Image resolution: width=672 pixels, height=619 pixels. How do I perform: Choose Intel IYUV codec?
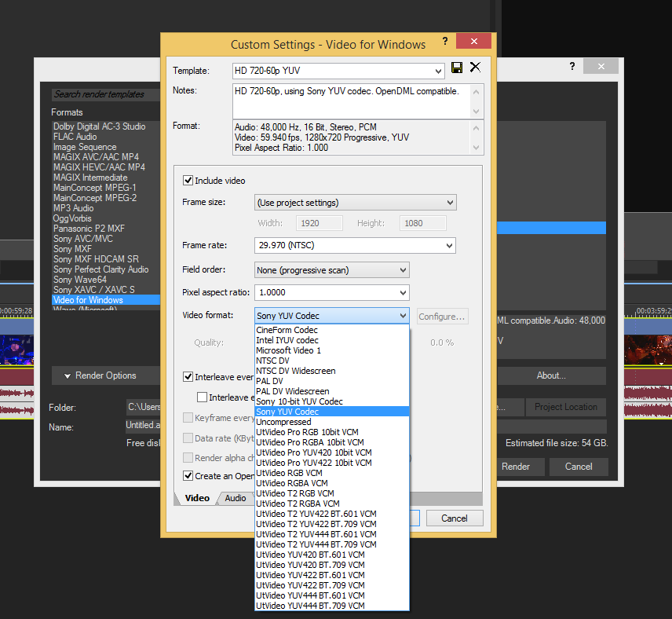332,340
